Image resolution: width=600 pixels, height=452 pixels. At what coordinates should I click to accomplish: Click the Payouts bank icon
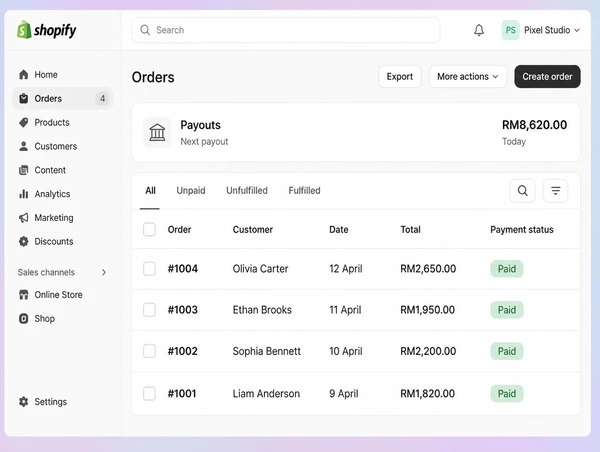click(157, 132)
